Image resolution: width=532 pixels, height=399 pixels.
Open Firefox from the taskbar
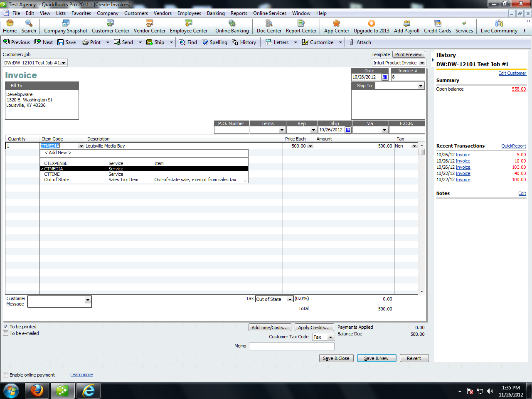click(x=37, y=391)
